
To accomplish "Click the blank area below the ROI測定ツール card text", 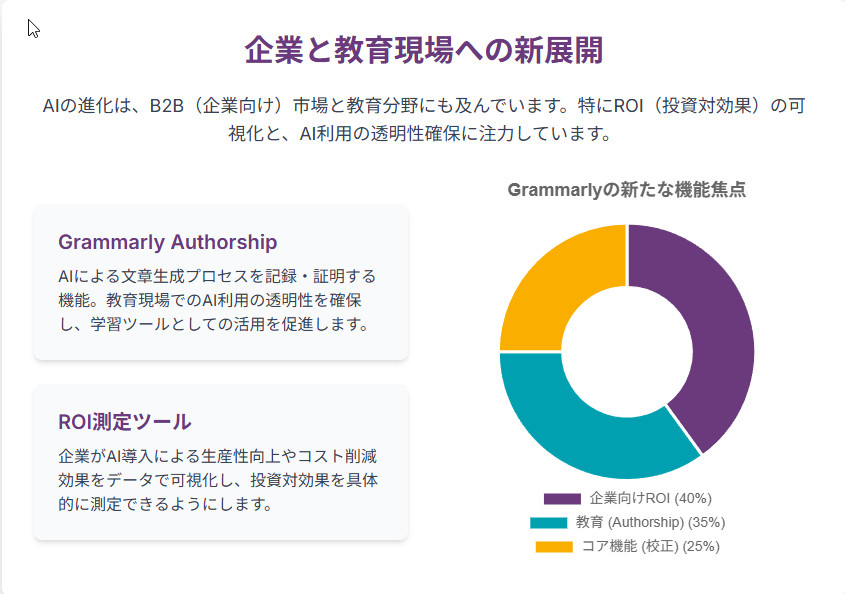I will point(220,527).
